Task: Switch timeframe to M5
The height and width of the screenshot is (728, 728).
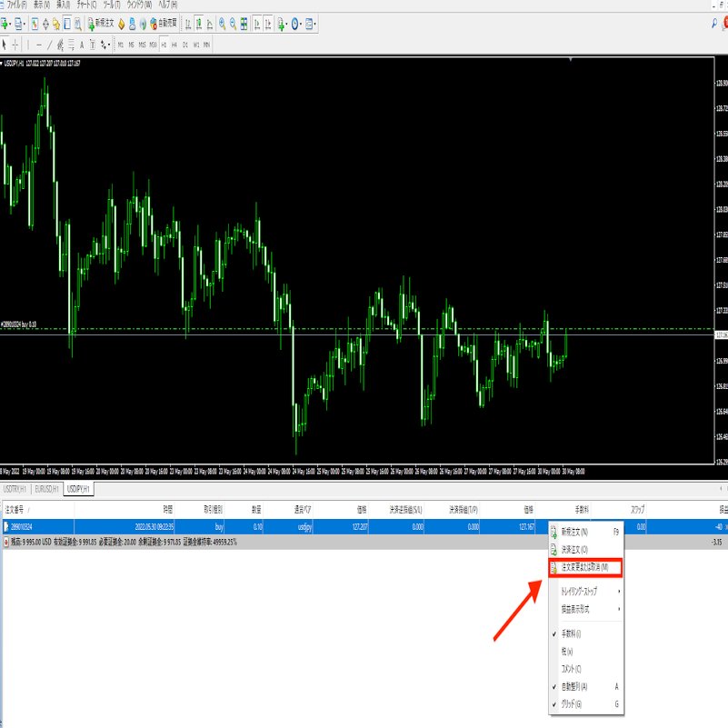Action: 132,45
